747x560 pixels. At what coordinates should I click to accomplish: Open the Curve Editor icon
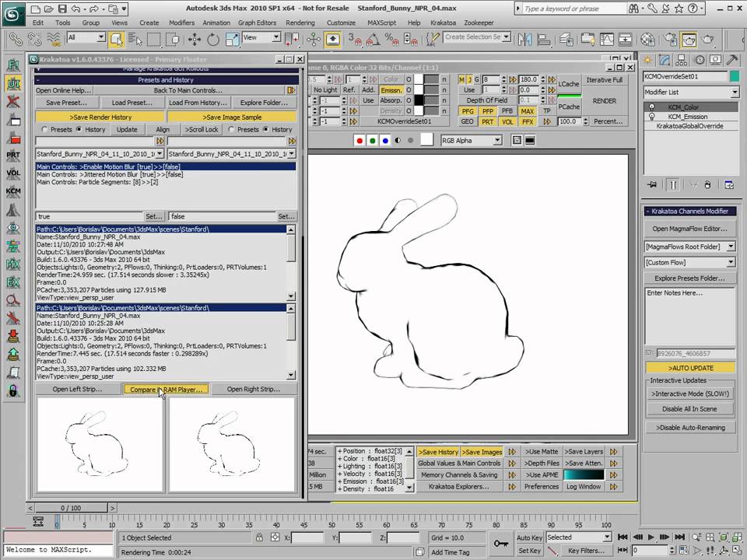[606, 40]
